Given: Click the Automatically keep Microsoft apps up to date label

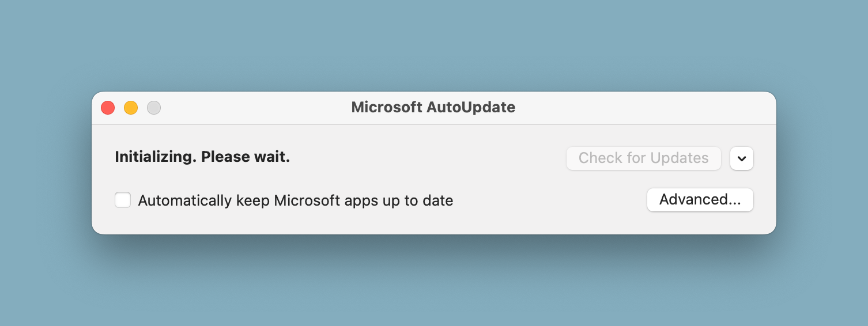Looking at the screenshot, I should pos(296,200).
